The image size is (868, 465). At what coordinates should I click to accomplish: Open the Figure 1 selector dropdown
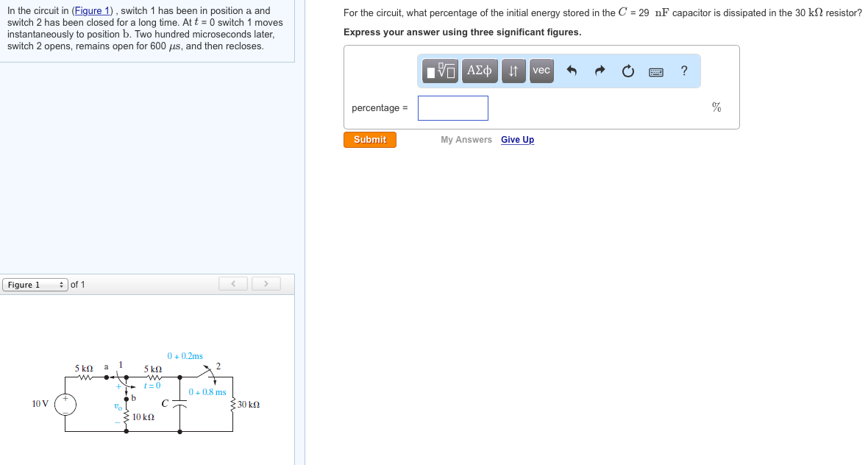pos(35,285)
